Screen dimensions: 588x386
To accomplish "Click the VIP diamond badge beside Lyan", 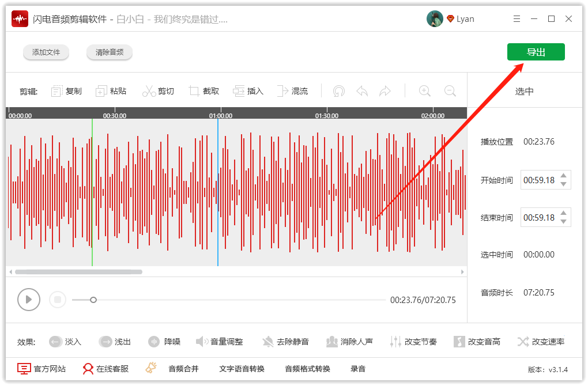I will click(x=450, y=19).
